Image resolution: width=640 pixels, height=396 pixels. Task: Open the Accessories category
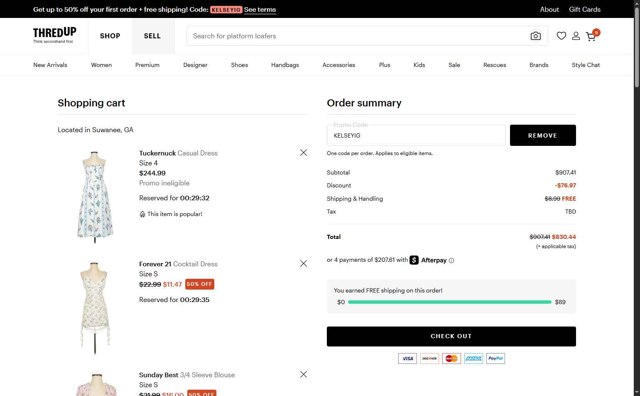click(339, 65)
